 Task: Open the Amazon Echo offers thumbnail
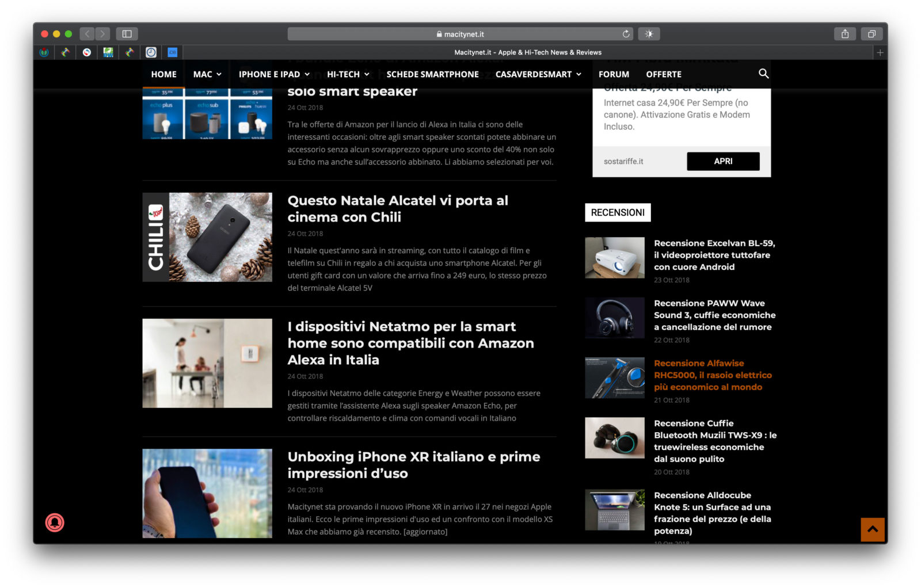[207, 113]
